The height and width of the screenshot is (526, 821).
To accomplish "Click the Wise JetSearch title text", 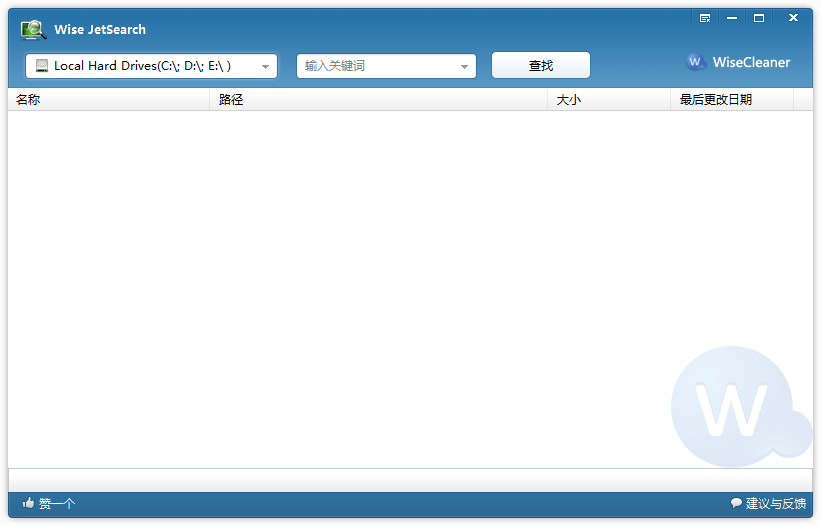I will [x=100, y=30].
